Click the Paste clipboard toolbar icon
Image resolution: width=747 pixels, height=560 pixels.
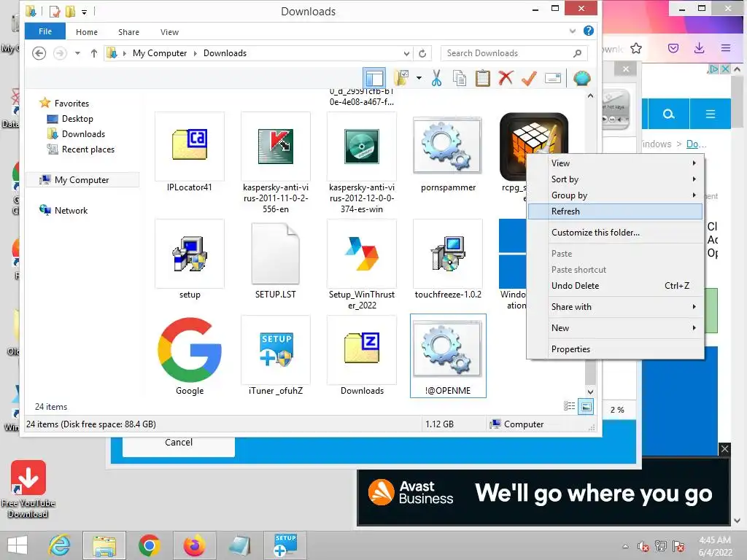coord(483,78)
